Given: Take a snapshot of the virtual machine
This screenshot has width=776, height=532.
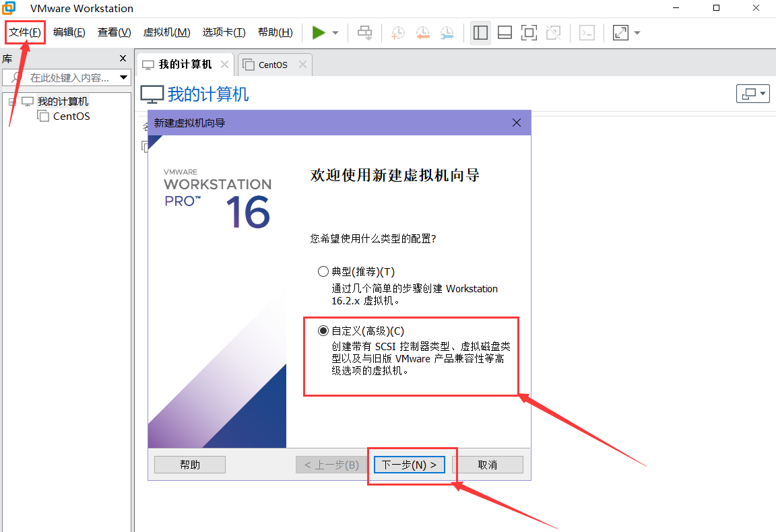Looking at the screenshot, I should click(x=397, y=32).
